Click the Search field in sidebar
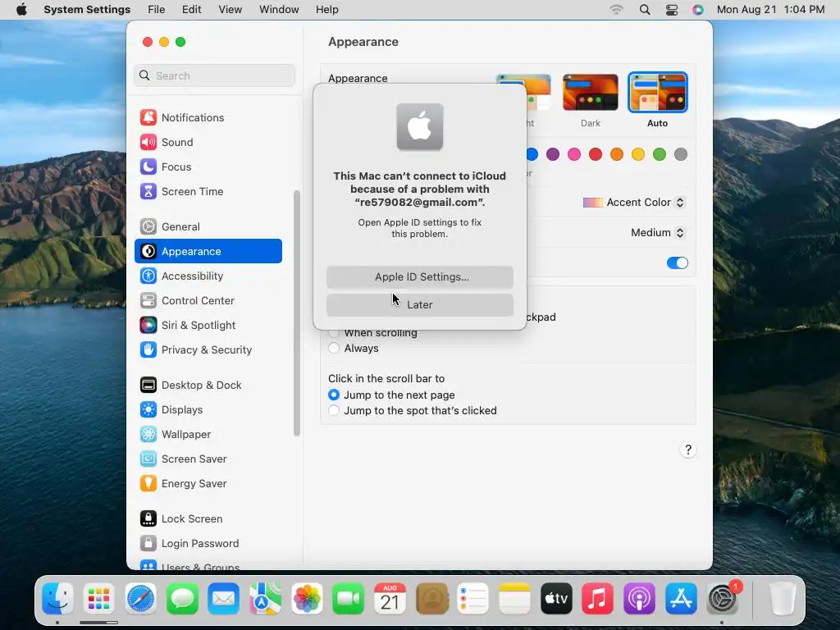Image resolution: width=840 pixels, height=630 pixels. pos(214,75)
